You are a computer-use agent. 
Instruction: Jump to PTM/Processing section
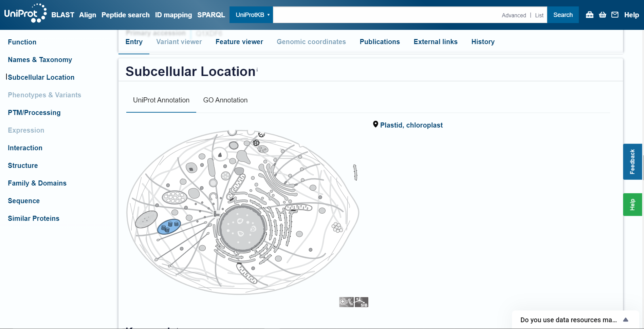point(34,113)
